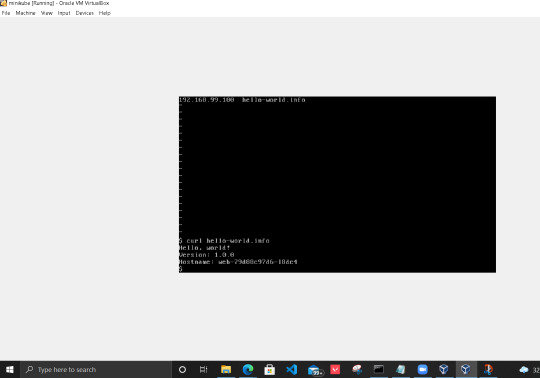
Task: Open the Notepad taskbar icon
Action: pyautogui.click(x=401, y=370)
